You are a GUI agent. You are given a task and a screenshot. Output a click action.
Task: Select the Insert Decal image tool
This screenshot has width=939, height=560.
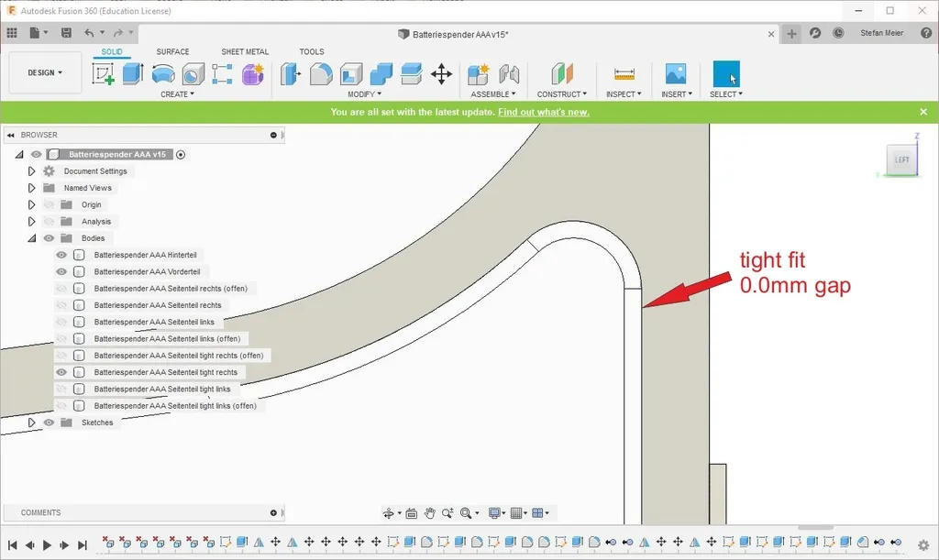(676, 74)
